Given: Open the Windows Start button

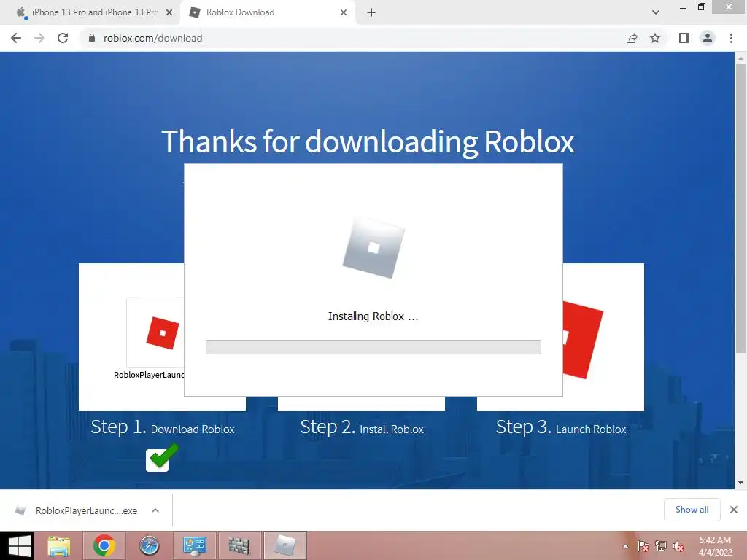Looking at the screenshot, I should (19, 545).
